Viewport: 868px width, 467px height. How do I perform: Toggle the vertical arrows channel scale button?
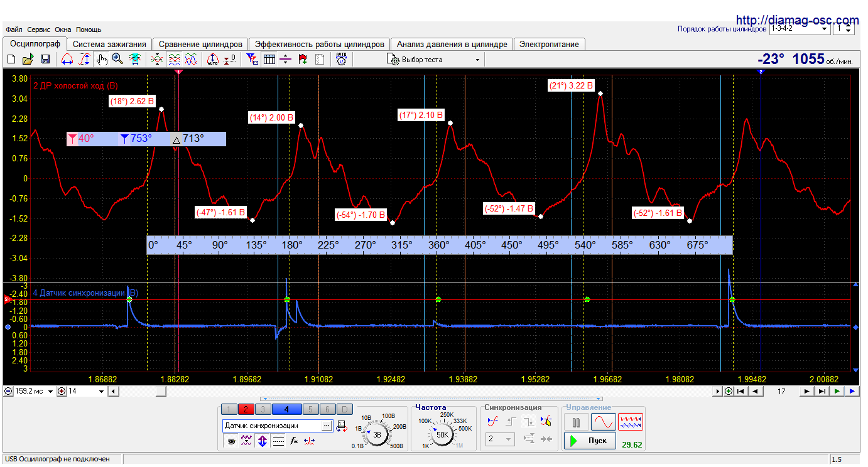pos(263,441)
